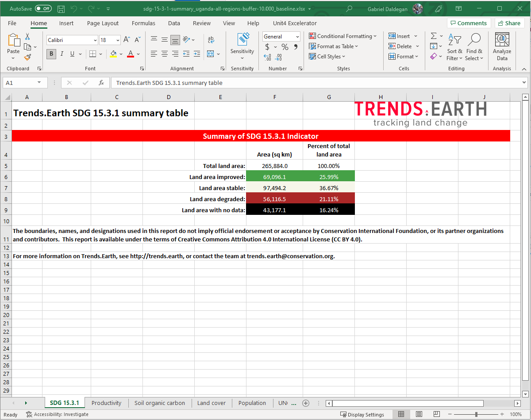Screen dimensions: 531x420
Task: Switch to Soil organic carbon sheet
Action: tap(160, 403)
